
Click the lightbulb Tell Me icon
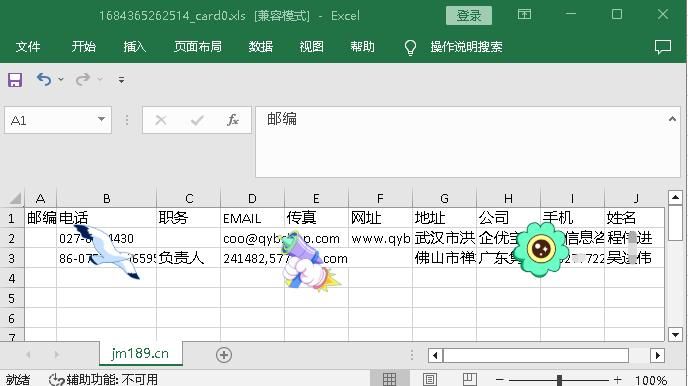pyautogui.click(x=410, y=47)
